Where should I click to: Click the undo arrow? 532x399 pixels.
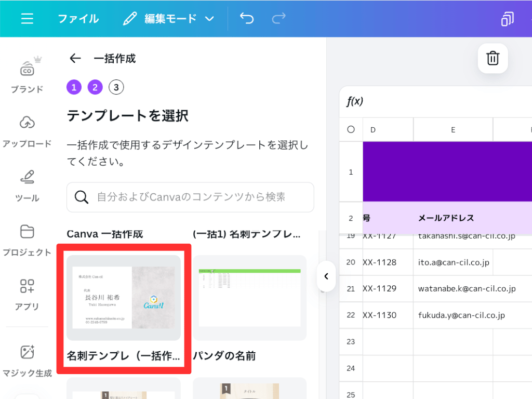[x=247, y=18]
